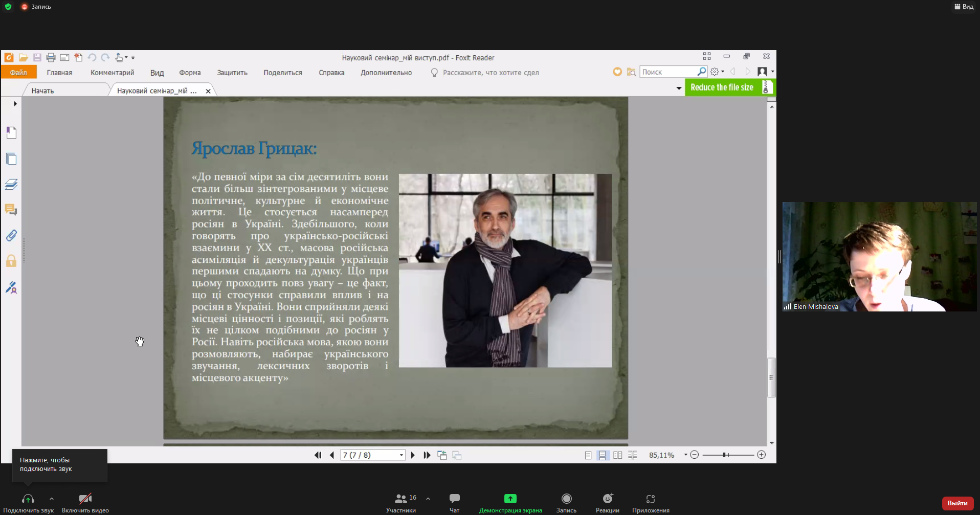Screen dimensions: 980x515
Task: Switch to the Начать tab
Action: [x=42, y=91]
